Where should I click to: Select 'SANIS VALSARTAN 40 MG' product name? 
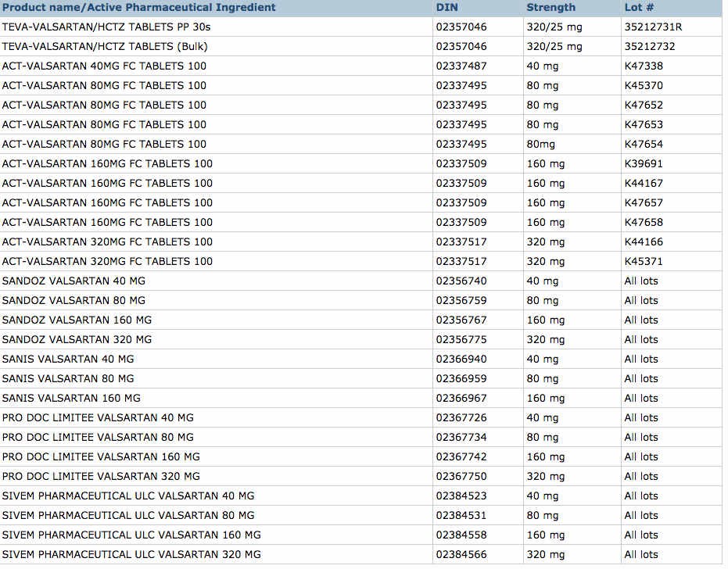68,359
